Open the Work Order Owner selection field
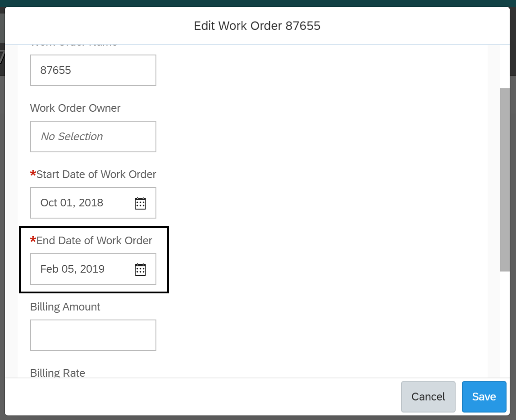 click(x=93, y=137)
